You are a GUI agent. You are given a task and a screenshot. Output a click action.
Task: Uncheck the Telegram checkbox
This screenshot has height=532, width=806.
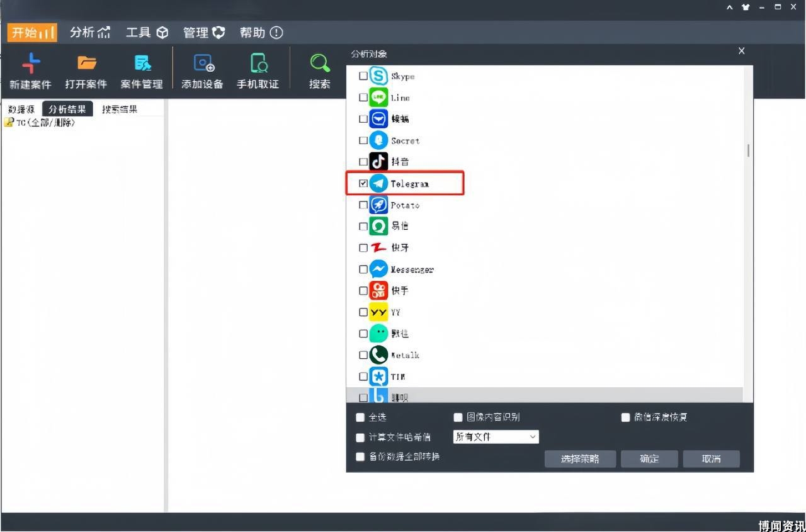click(x=363, y=184)
